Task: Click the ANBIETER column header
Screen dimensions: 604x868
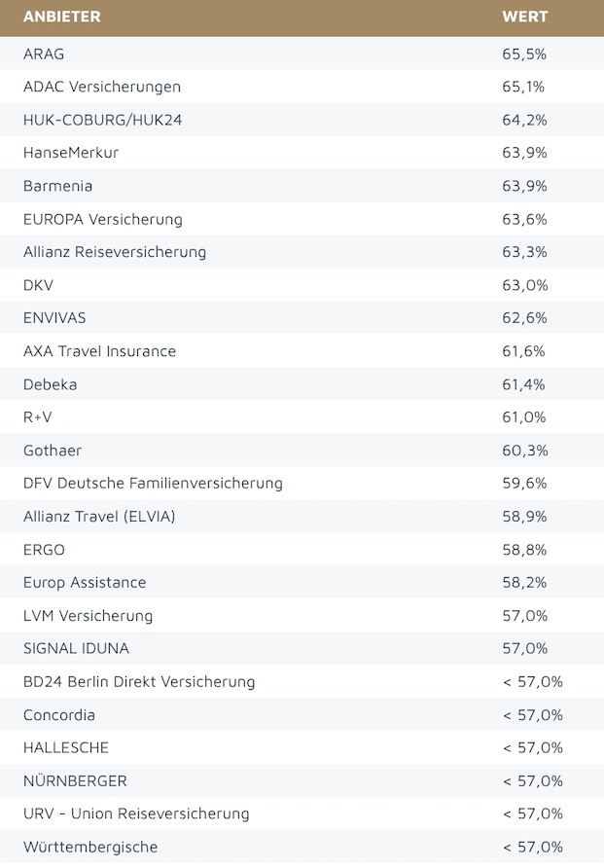Action: click(x=61, y=17)
